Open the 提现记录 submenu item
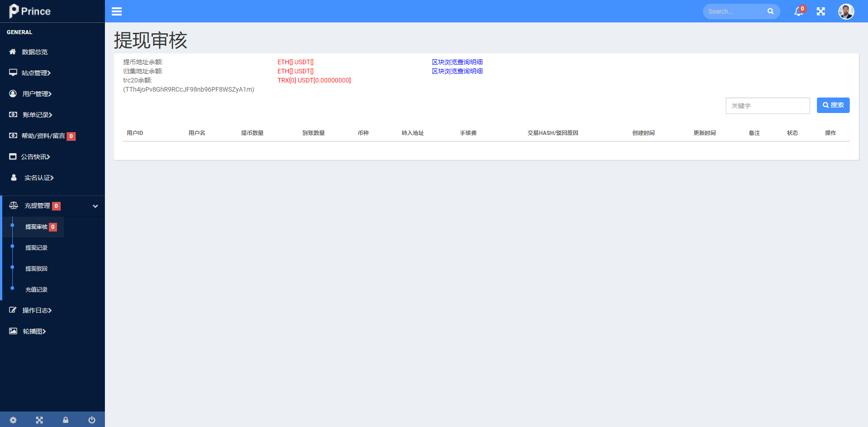 click(36, 248)
